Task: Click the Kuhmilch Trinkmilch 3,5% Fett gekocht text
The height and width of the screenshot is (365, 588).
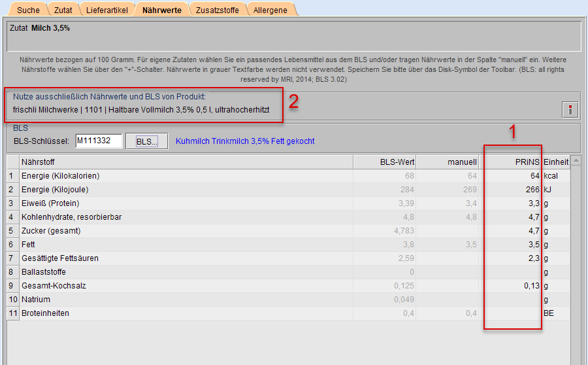Action: click(x=245, y=141)
